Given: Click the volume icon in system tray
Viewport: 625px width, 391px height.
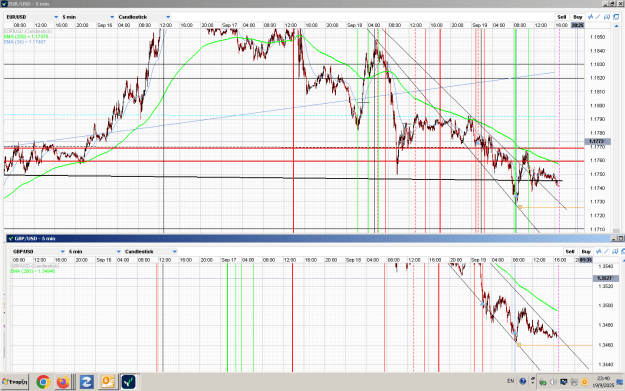Looking at the screenshot, I should [553, 382].
